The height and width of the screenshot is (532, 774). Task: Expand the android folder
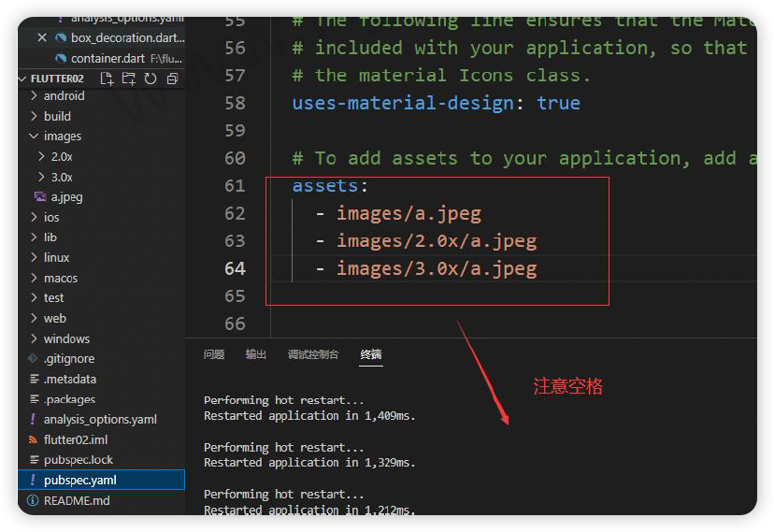(34, 96)
